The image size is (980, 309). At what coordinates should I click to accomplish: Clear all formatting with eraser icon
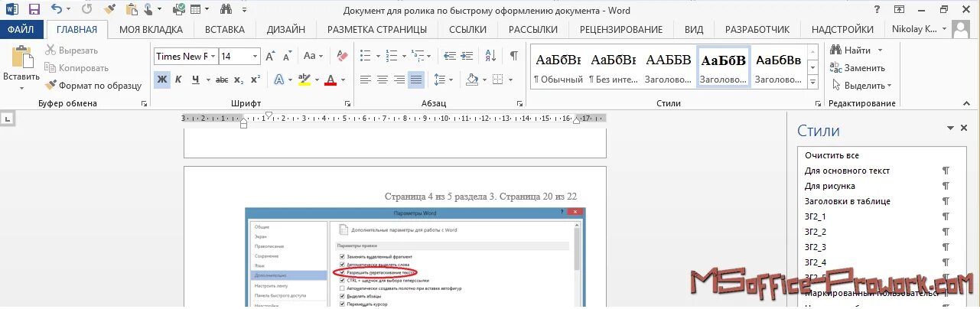click(342, 56)
